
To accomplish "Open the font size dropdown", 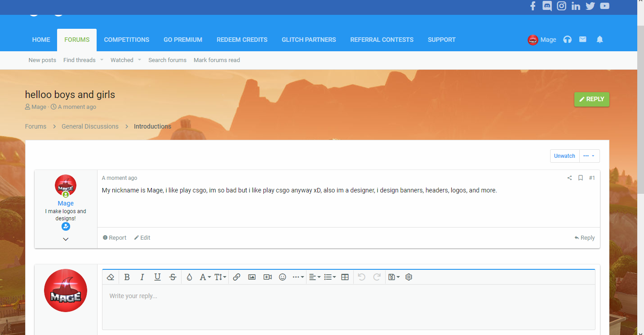I will pos(220,277).
